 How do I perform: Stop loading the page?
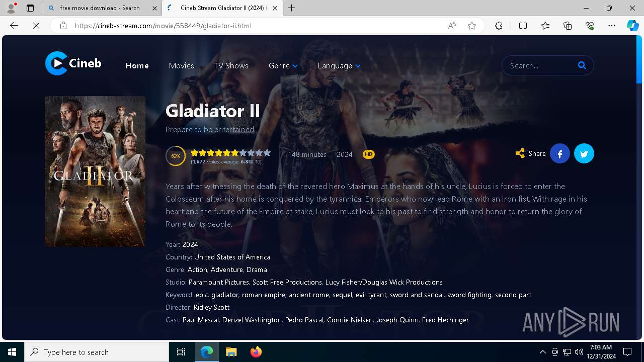pyautogui.click(x=36, y=26)
